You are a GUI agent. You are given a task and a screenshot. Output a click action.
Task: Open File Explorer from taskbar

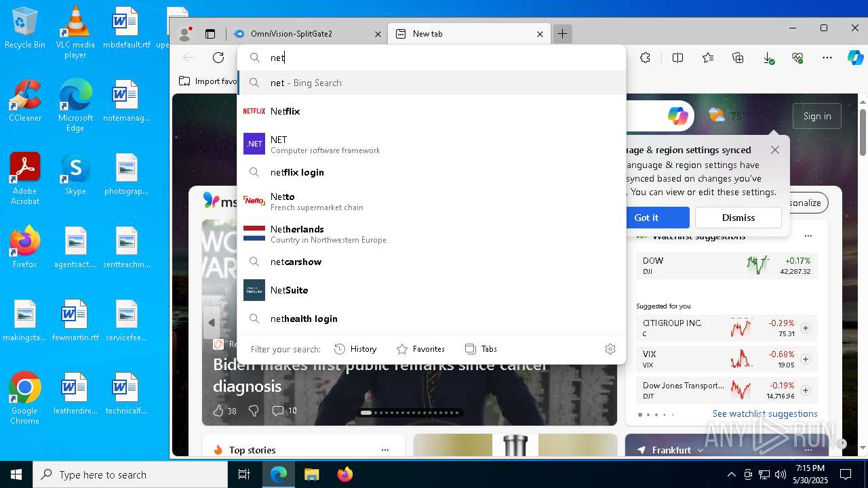pos(311,474)
